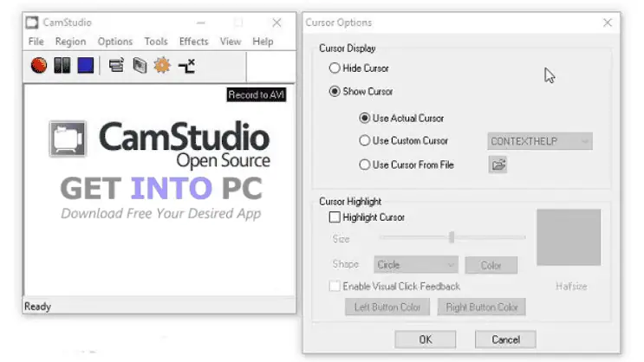Viewport: 644px width, 362px height.
Task: Open the File menu
Action: (36, 42)
